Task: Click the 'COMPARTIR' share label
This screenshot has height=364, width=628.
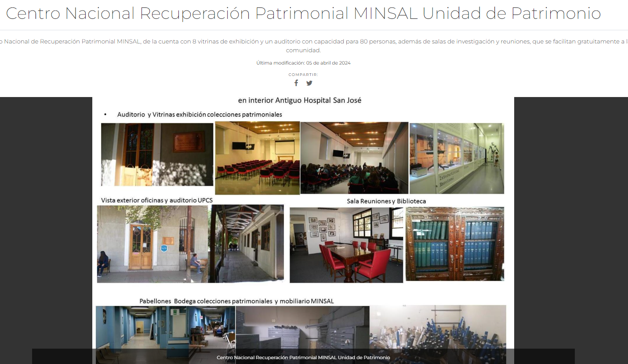Action: pos(303,75)
